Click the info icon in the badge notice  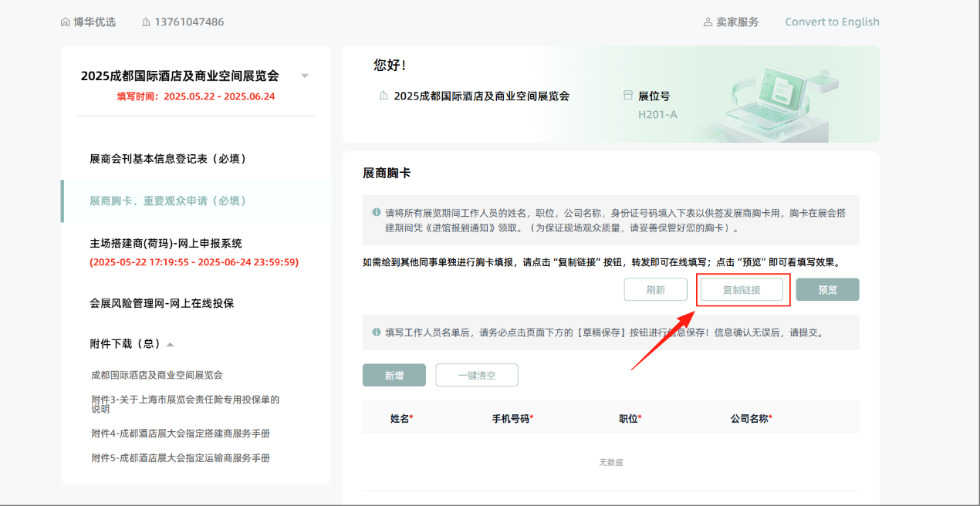point(377,212)
